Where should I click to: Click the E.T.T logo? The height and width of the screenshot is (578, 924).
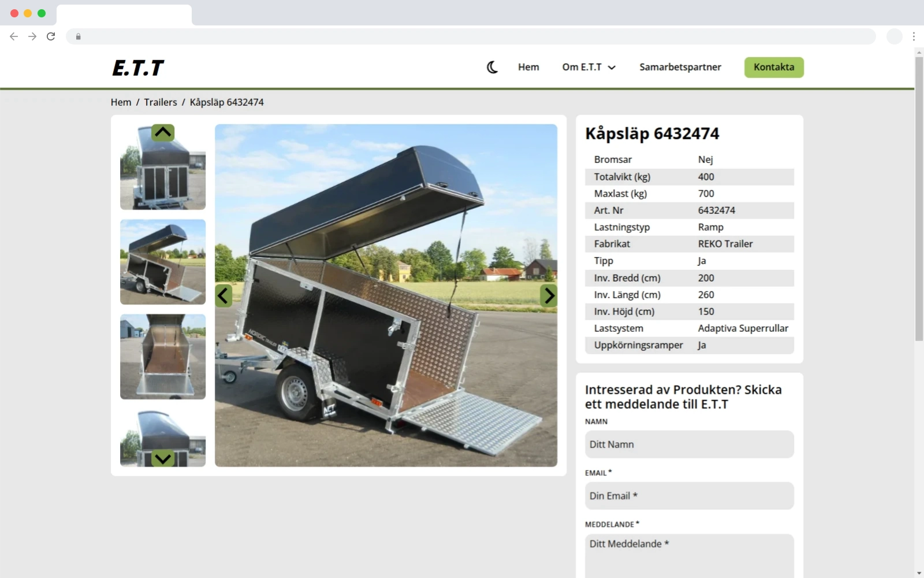138,68
